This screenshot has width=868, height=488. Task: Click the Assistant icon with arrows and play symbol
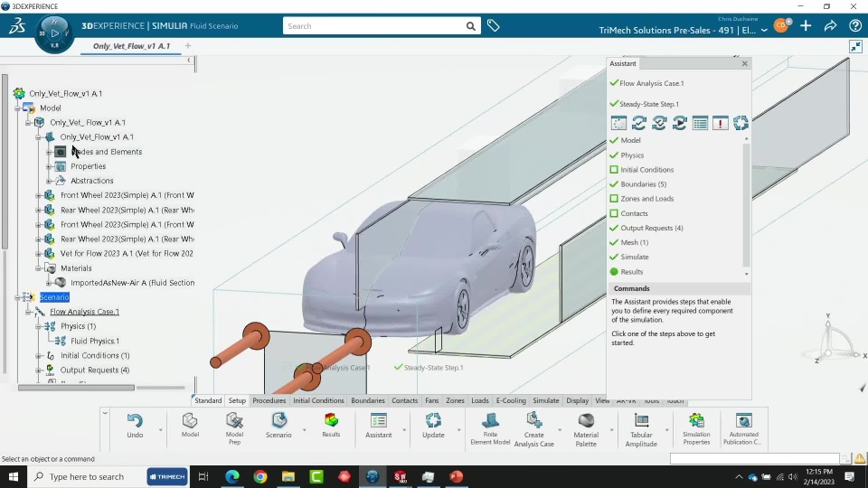(679, 123)
